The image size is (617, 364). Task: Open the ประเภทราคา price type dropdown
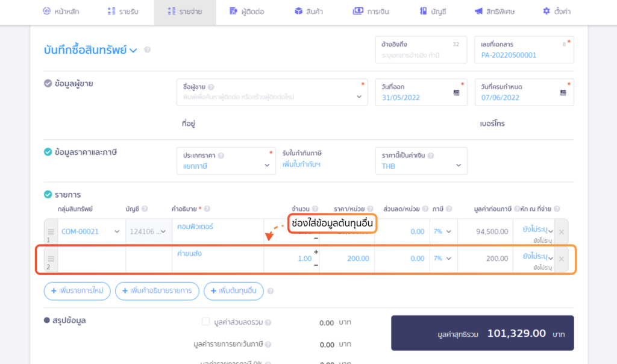click(x=226, y=160)
